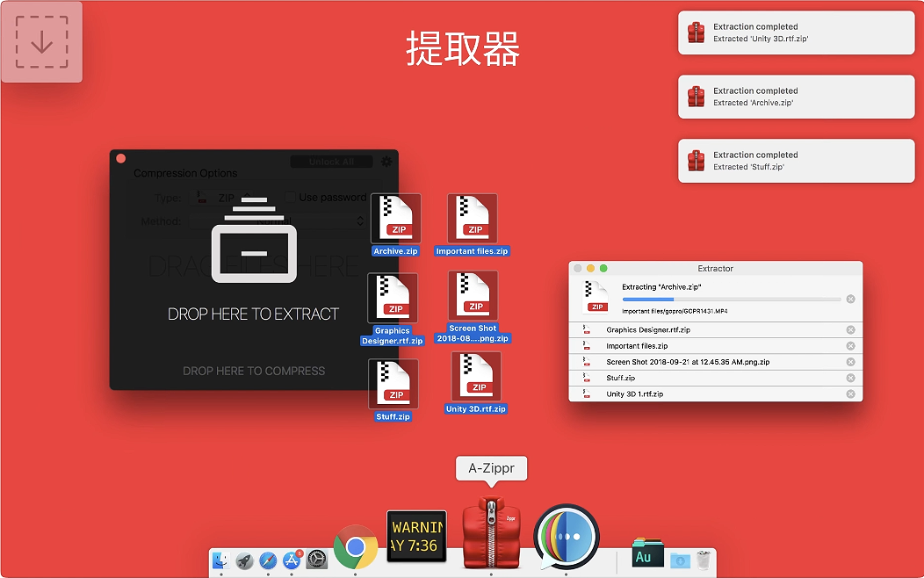This screenshot has width=924, height=578.
Task: Enable the Use password checkbox
Action: point(291,198)
